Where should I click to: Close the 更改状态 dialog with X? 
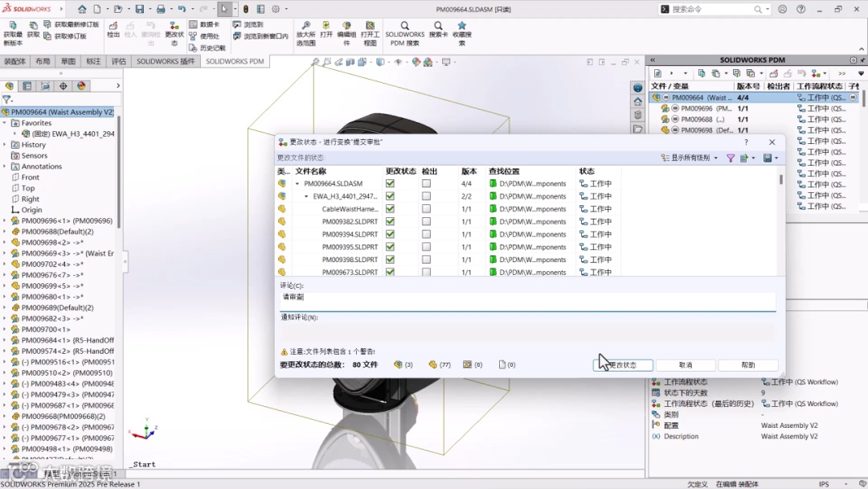[772, 142]
